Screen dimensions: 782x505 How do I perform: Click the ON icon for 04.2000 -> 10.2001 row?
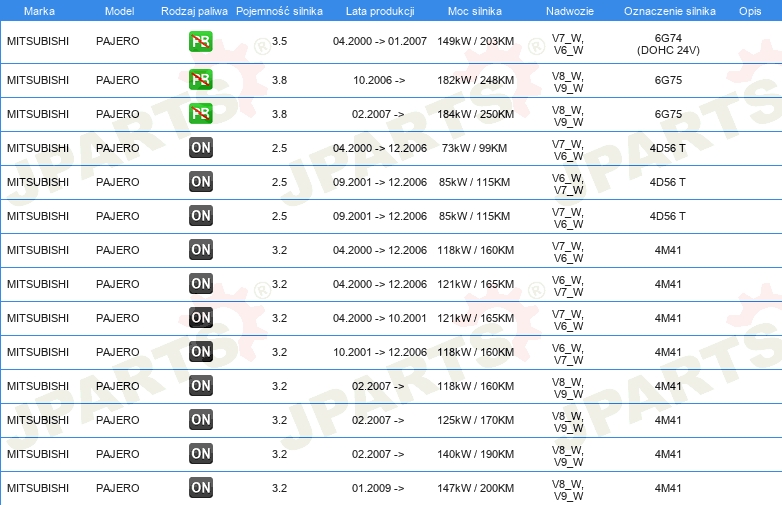tap(200, 318)
